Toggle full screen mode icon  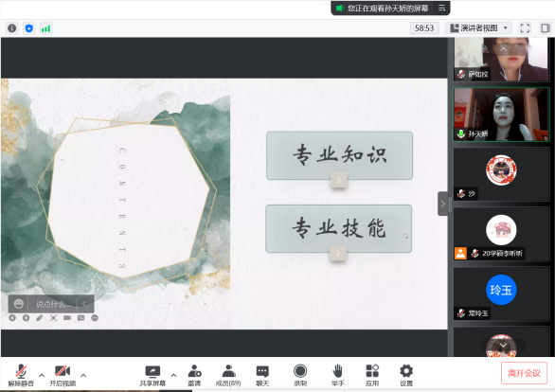(x=525, y=28)
